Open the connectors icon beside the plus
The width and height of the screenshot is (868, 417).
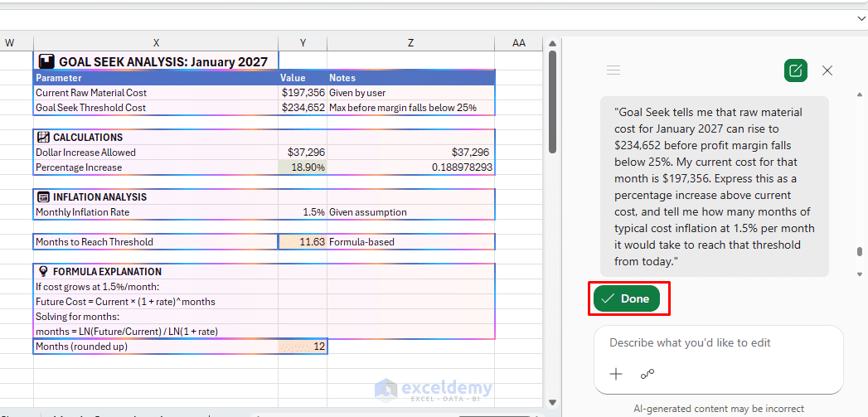[647, 374]
